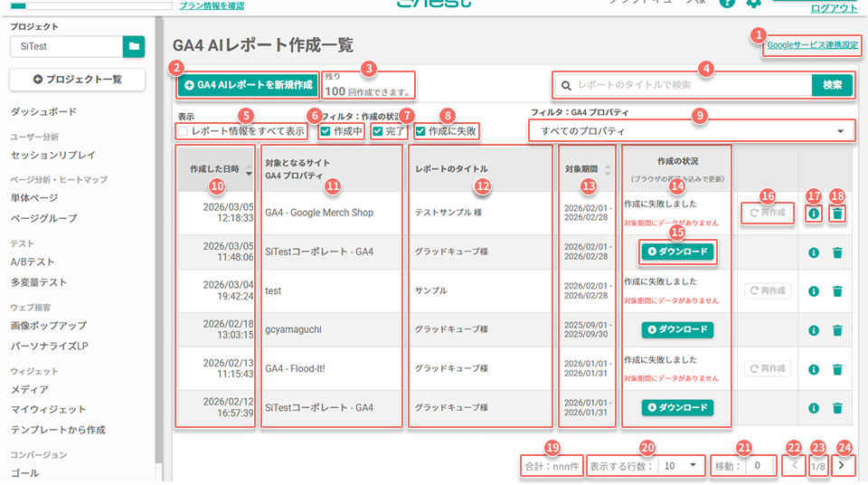Toggle レポート情報をすべて表示 checkbox
The width and height of the screenshot is (868, 485).
[183, 131]
